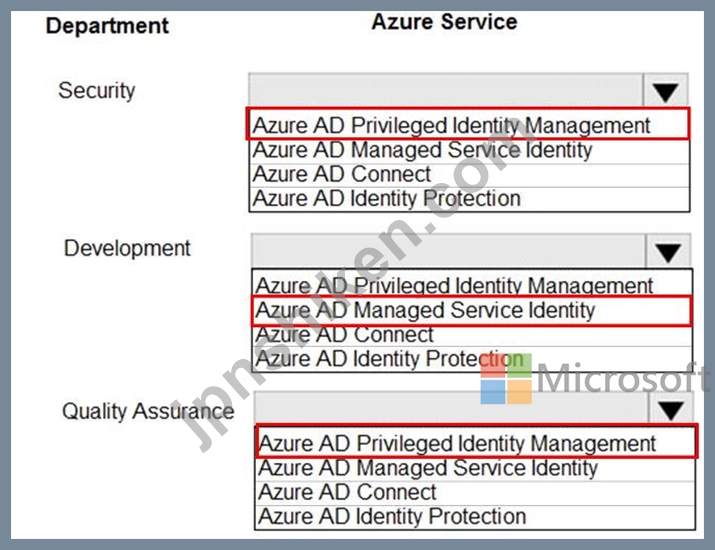Select Azure AD Privileged Identity Management for Security
The width and height of the screenshot is (715, 550).
point(468,124)
